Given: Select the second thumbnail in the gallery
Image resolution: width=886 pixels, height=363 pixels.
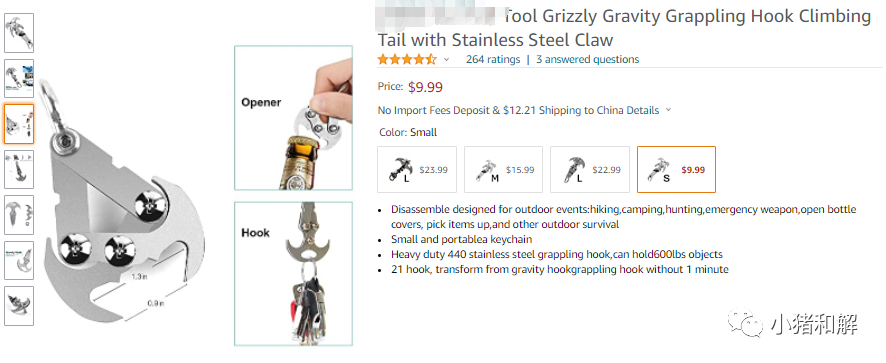Looking at the screenshot, I should [19, 79].
